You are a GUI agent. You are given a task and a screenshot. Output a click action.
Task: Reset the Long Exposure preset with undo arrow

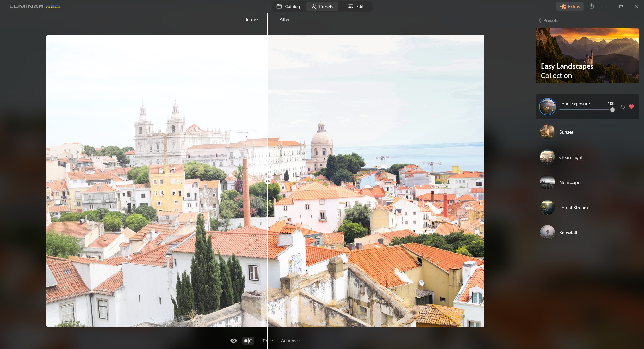click(623, 107)
